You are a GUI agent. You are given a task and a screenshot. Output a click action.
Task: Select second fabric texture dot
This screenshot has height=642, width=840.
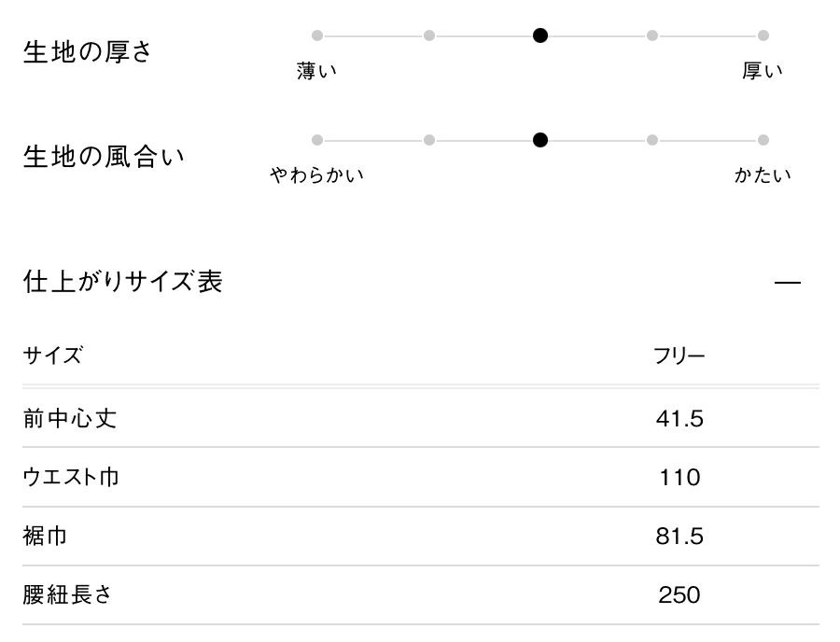pyautogui.click(x=429, y=140)
